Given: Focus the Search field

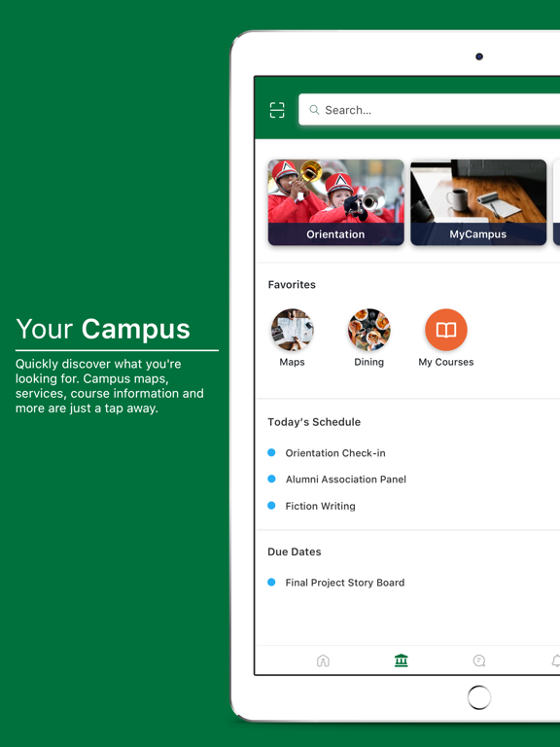Looking at the screenshot, I should tap(429, 110).
